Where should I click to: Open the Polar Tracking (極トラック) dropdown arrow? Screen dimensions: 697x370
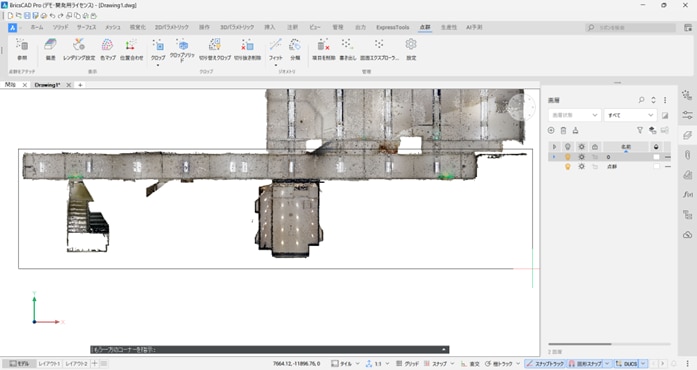point(518,364)
